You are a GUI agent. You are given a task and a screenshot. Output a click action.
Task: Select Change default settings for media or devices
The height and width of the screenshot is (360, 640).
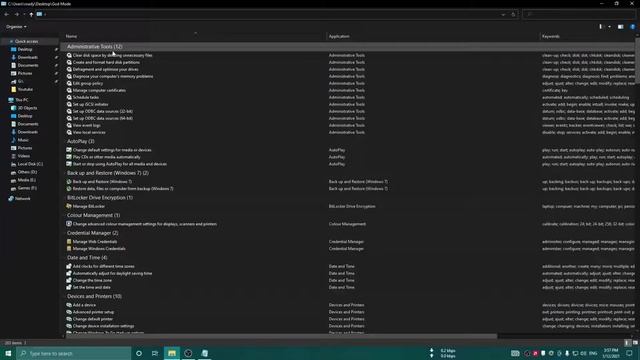(x=112, y=150)
